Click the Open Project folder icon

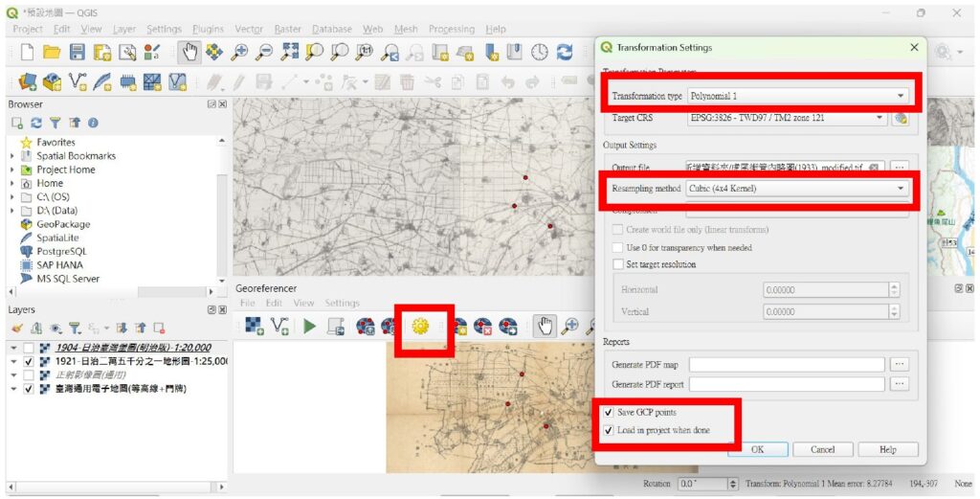52,53
